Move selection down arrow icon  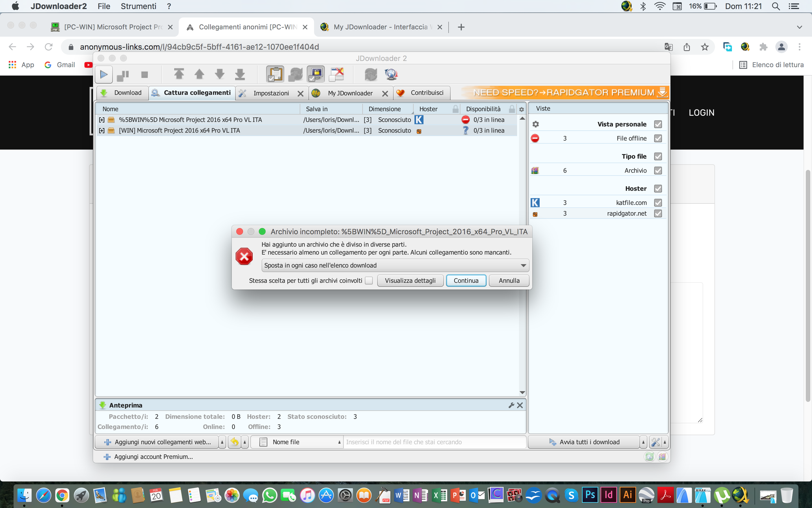[220, 74]
